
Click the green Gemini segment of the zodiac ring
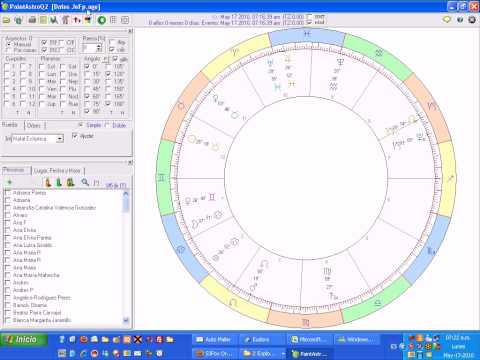[x=164, y=178]
